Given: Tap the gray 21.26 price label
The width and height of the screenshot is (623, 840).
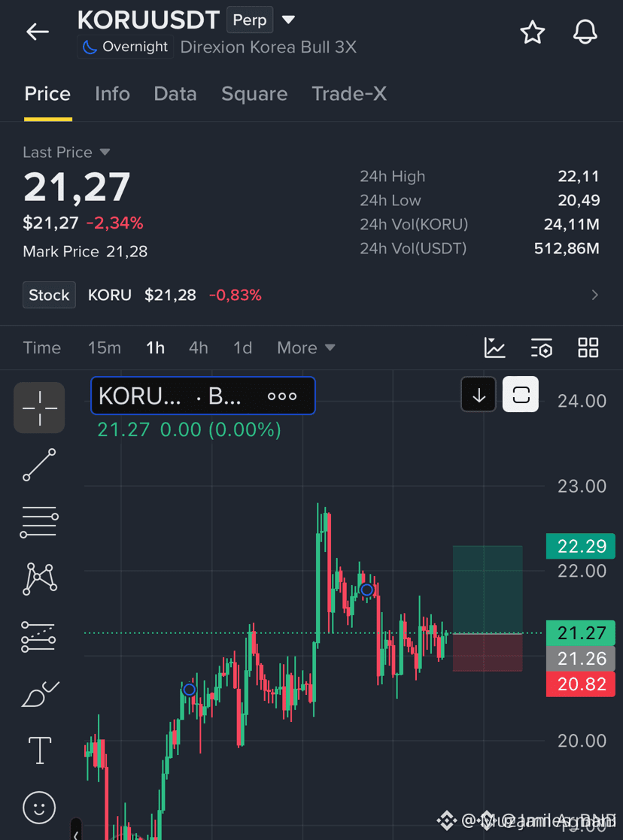Looking at the screenshot, I should pyautogui.click(x=581, y=659).
